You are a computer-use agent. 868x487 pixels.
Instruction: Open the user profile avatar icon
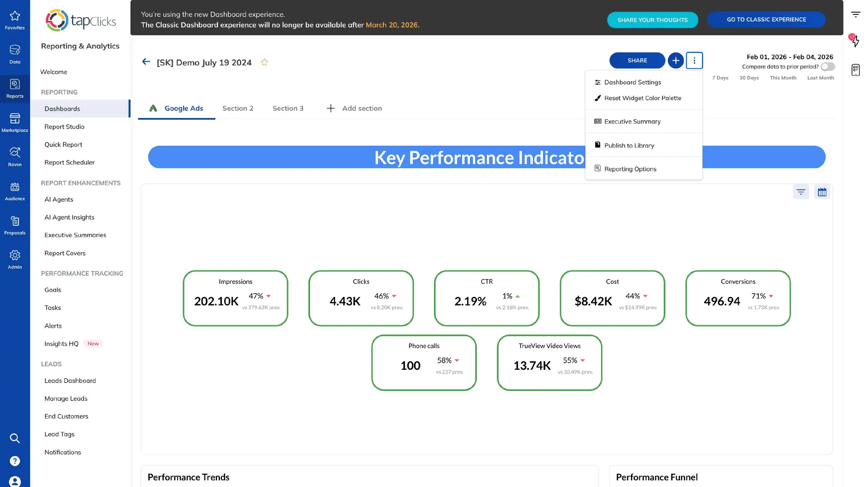15,482
